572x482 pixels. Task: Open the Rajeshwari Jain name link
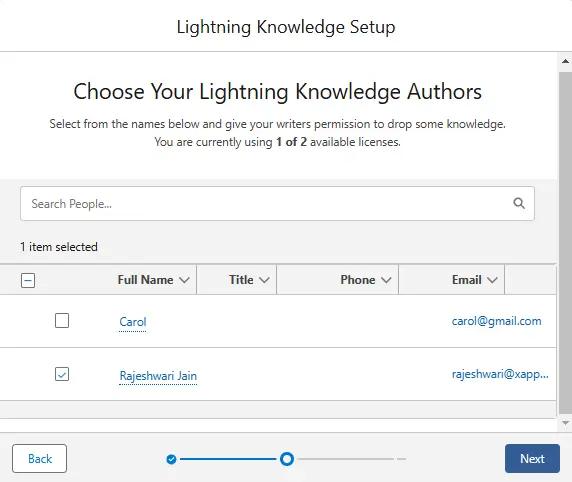click(x=158, y=375)
